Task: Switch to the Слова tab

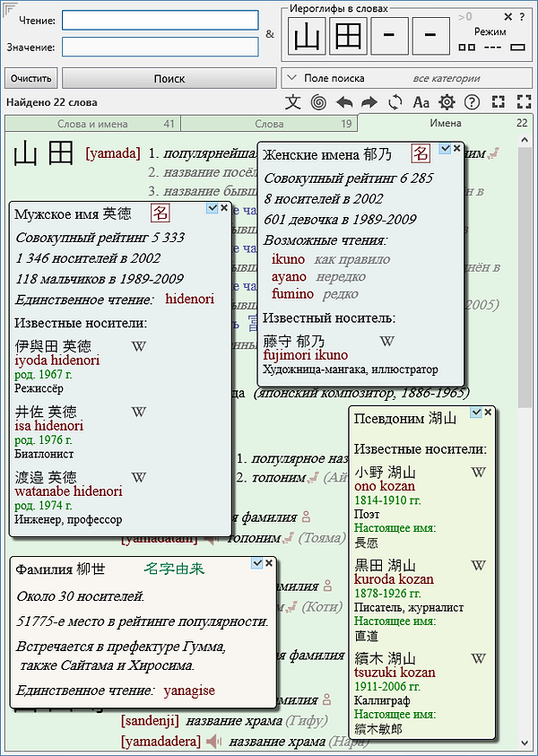Action: tap(270, 124)
